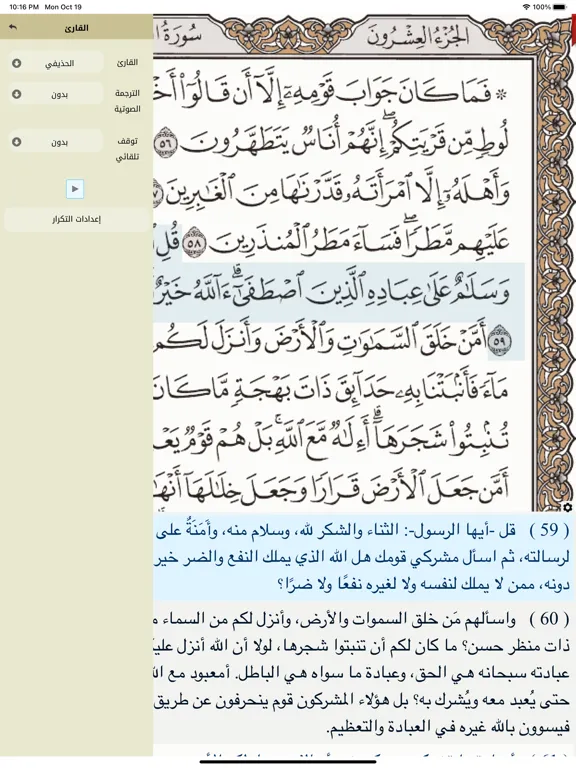Image resolution: width=576 pixels, height=768 pixels.
Task: Tap the date Mon Oct 19
Action: click(x=63, y=7)
